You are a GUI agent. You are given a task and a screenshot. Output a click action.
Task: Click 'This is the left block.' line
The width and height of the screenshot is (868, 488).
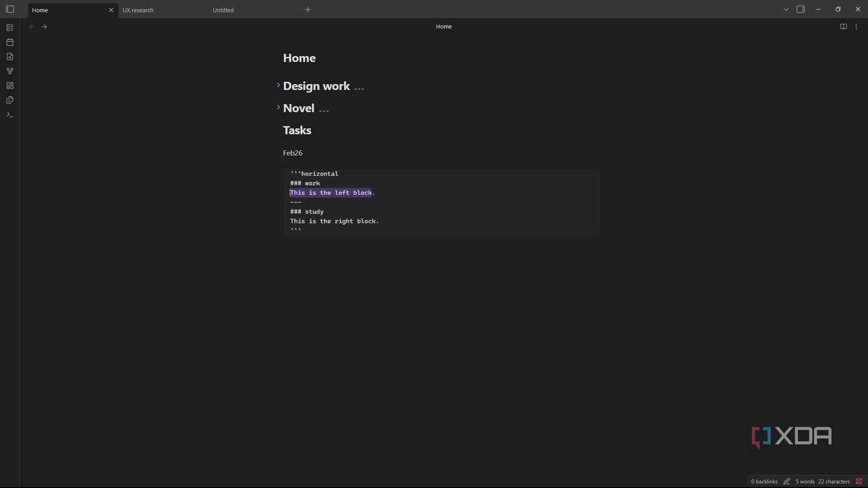pyautogui.click(x=333, y=193)
